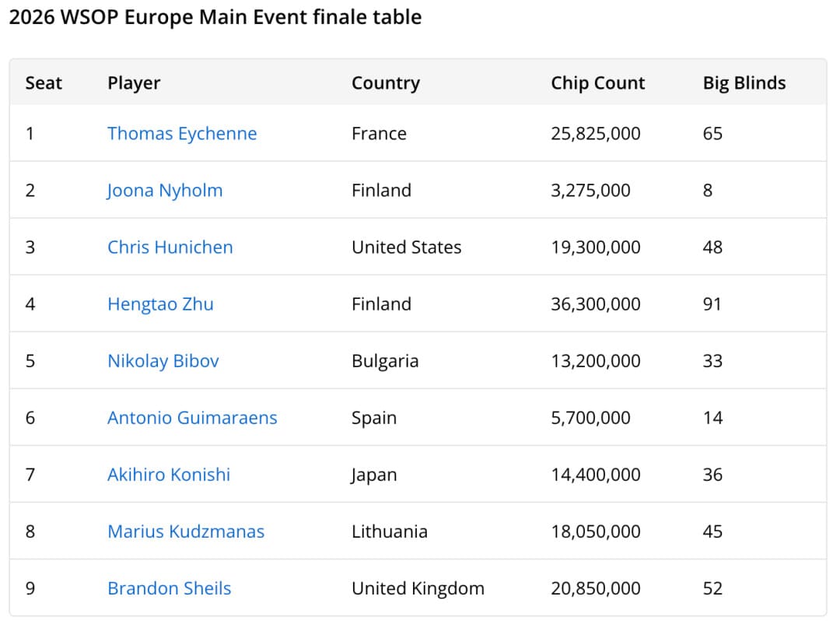Viewport: 840px width, 628px height.
Task: Click the WSOP Europe Main Event table title
Action: (215, 17)
